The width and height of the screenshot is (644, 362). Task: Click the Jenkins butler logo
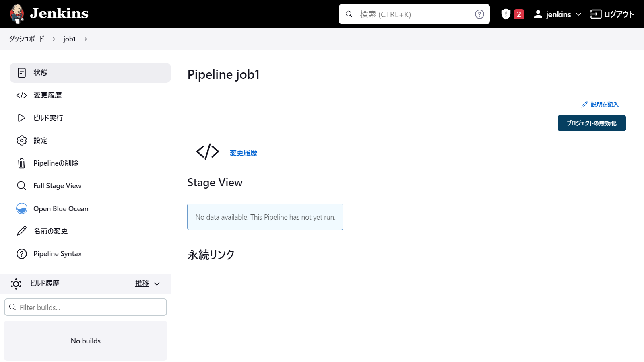[x=17, y=14]
